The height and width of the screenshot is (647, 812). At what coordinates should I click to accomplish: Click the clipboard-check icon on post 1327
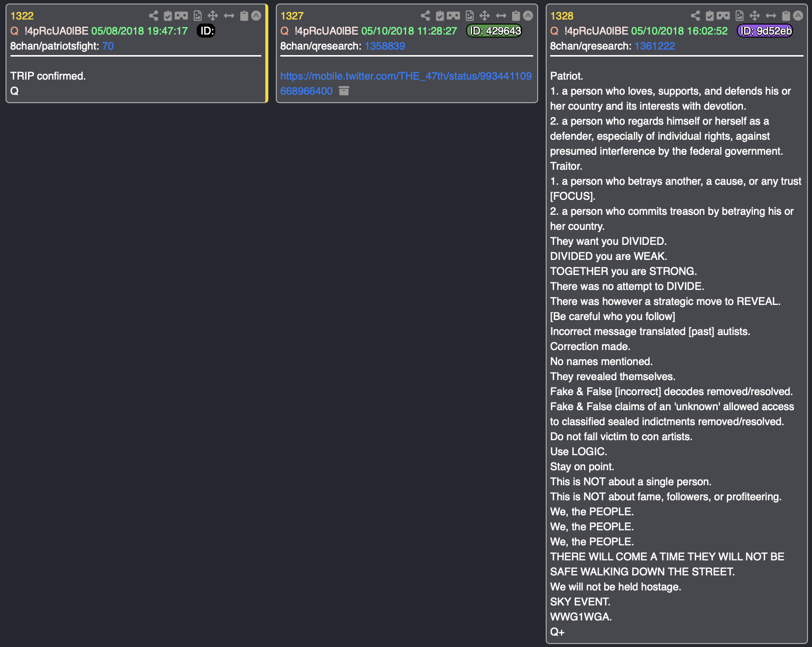tap(440, 16)
